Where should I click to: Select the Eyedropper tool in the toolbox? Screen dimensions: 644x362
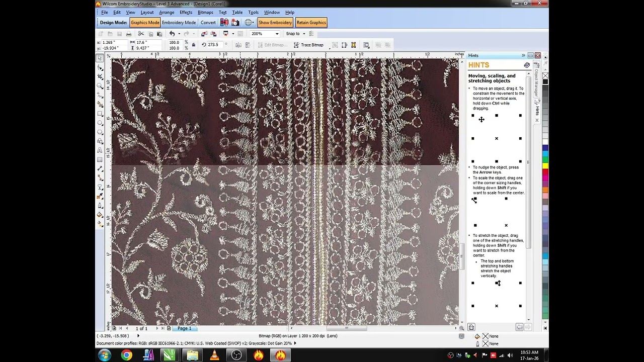coord(100,196)
